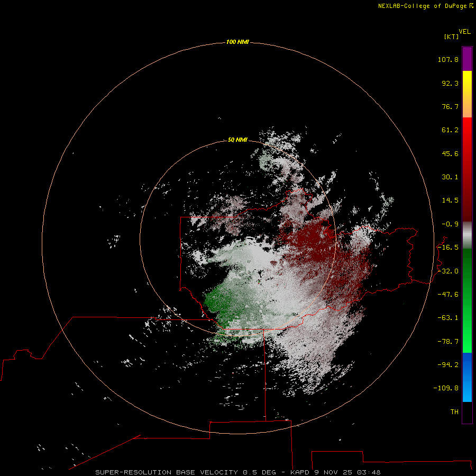The height and width of the screenshot is (476, 476).
Task: Click the purple segment of velocity color bar
Action: click(467, 59)
